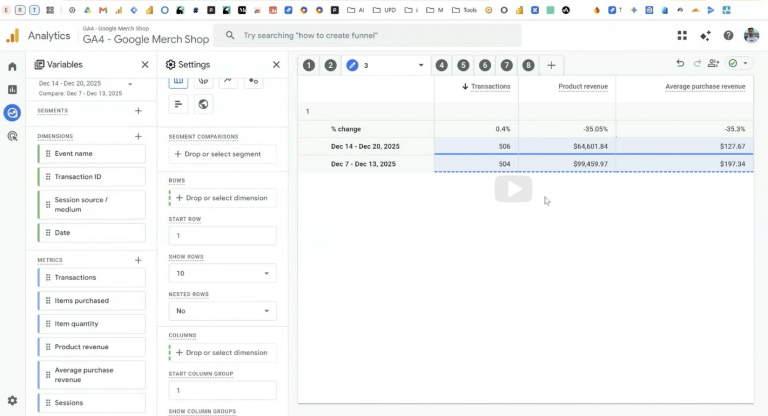Open the date range dropdown
The height and width of the screenshot is (416, 768).
coord(130,84)
